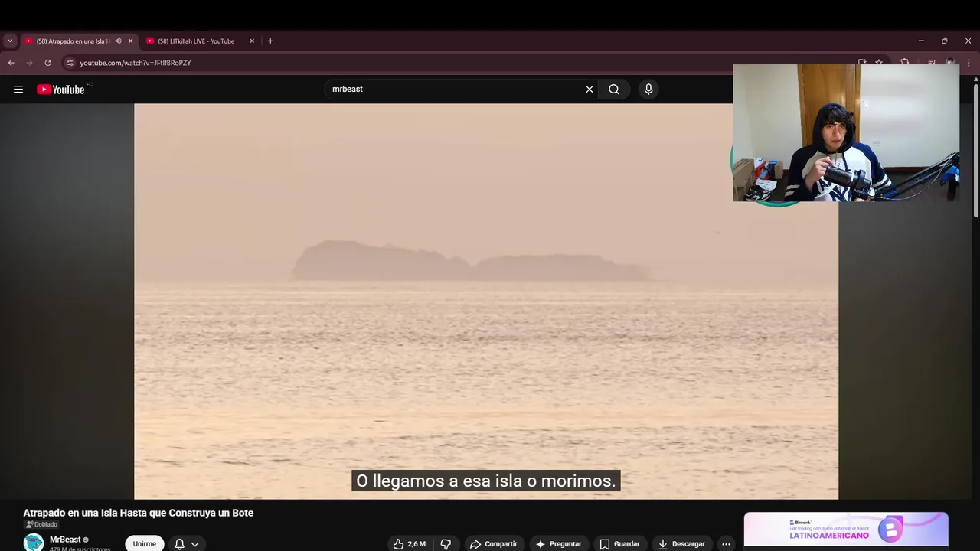Viewport: 980px width, 551px height.
Task: Go back with browser back arrow
Action: pyautogui.click(x=11, y=63)
